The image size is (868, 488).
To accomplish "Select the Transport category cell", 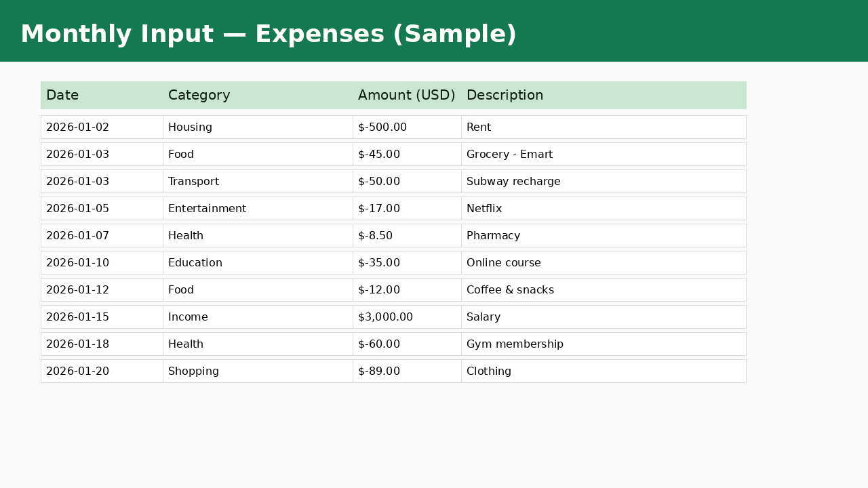I will tap(193, 182).
